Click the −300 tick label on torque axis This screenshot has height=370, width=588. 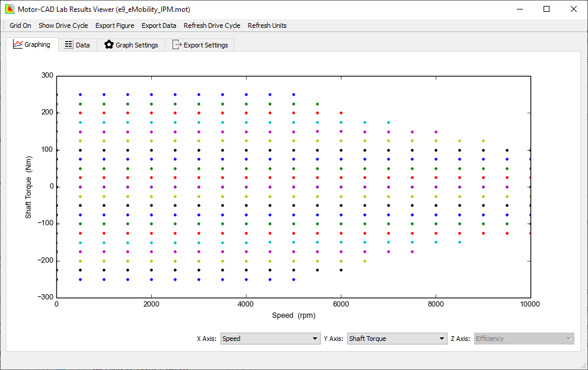click(46, 297)
